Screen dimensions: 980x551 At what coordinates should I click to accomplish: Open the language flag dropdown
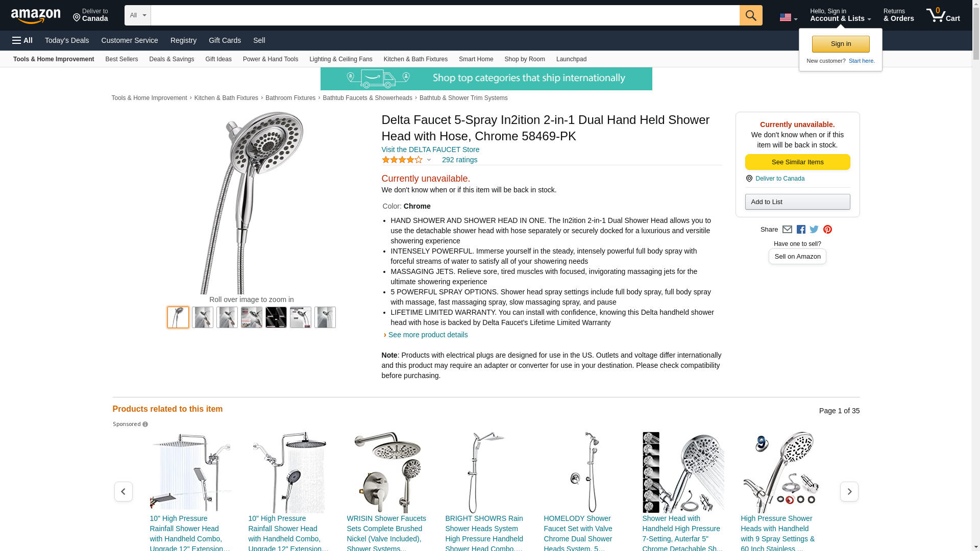point(788,18)
